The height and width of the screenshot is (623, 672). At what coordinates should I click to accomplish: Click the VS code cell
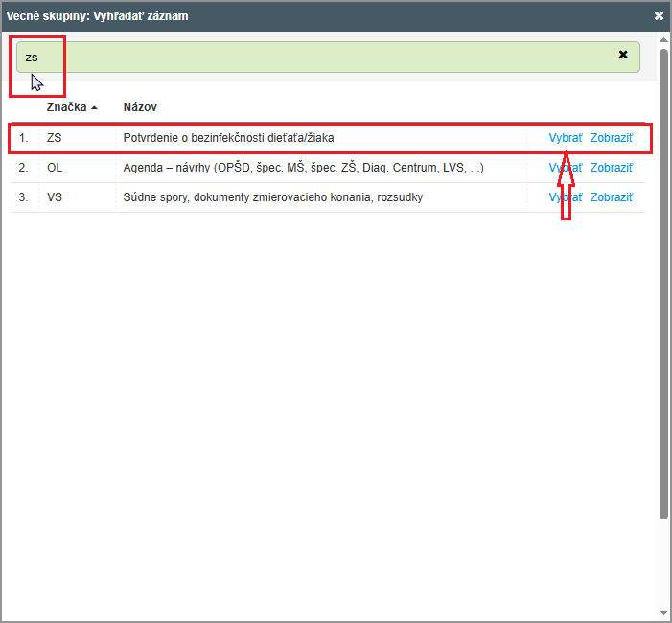[54, 197]
